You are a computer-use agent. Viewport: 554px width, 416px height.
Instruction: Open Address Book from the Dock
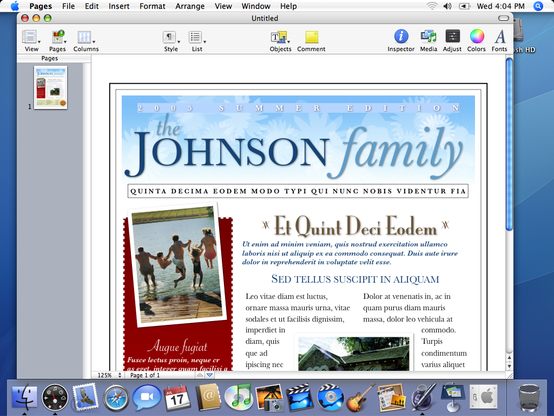pyautogui.click(x=208, y=398)
